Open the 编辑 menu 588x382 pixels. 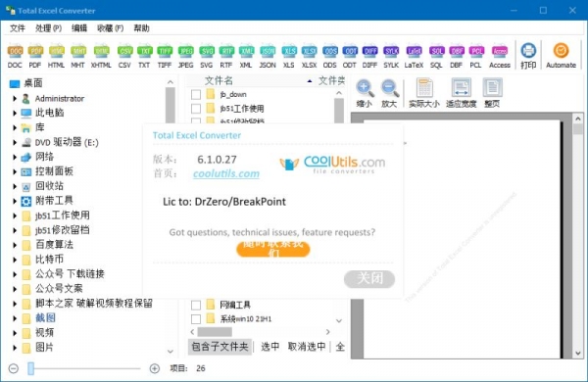tap(79, 28)
